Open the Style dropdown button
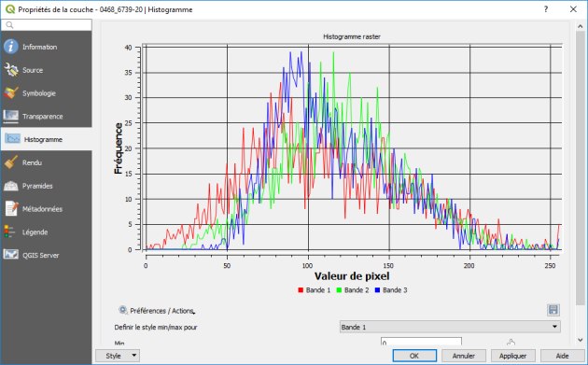588x365 pixels. (x=118, y=356)
